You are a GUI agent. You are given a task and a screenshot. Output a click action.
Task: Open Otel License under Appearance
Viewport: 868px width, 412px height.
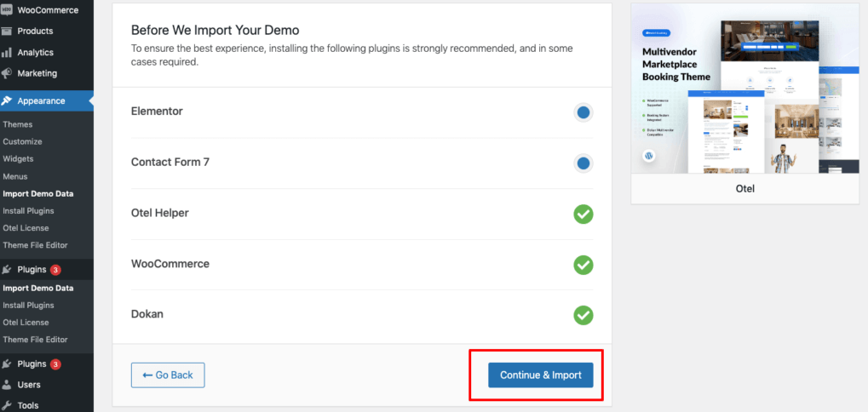26,228
